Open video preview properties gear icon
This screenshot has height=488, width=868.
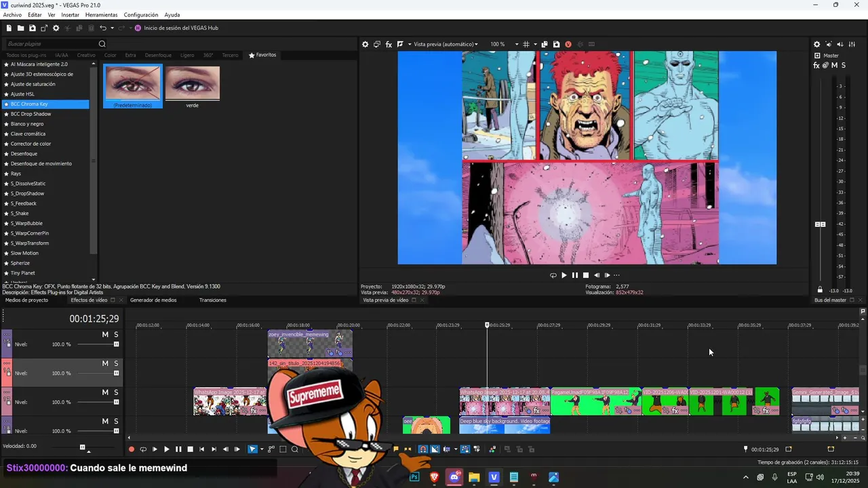(x=365, y=44)
